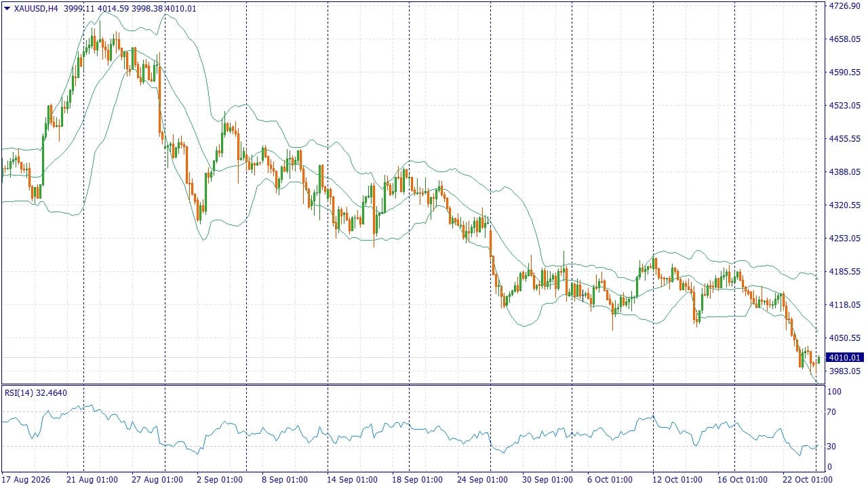Click the highlighted 4010.01 current price tag
868x488 pixels.
tap(844, 358)
